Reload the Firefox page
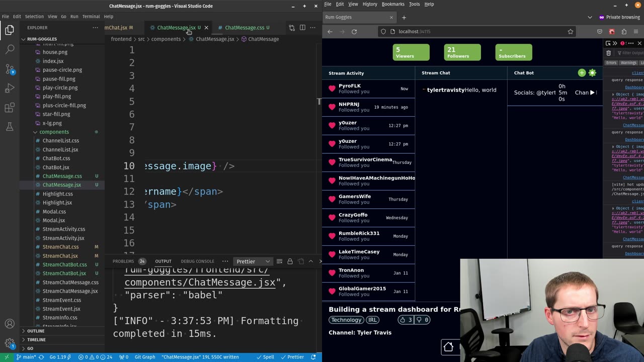This screenshot has width=644, height=362. [x=354, y=31]
